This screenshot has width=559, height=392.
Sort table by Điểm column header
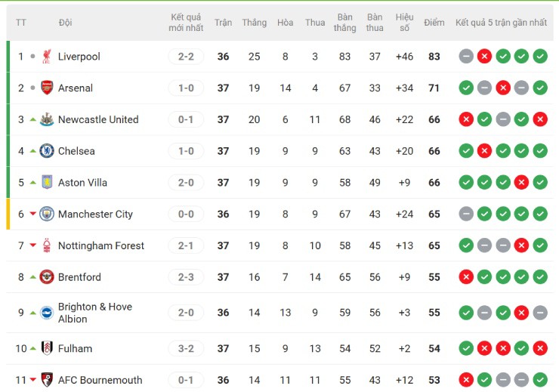[434, 23]
